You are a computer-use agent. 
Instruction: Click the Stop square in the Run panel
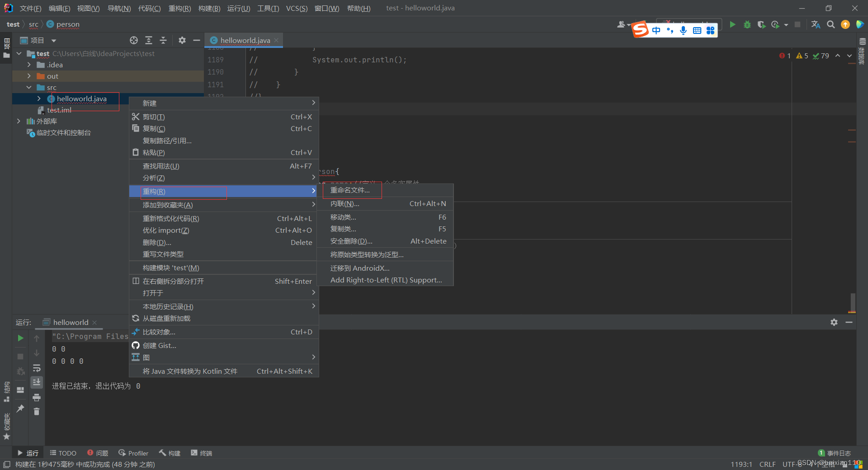pyautogui.click(x=20, y=357)
